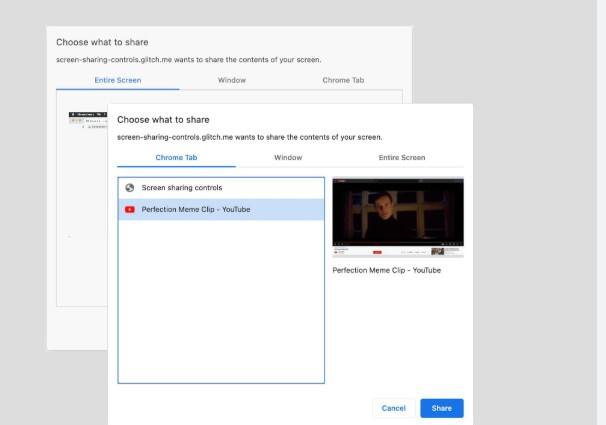606x425 pixels.
Task: Select Perfection Meme Clip - YouTube list entry
Action: click(196, 210)
